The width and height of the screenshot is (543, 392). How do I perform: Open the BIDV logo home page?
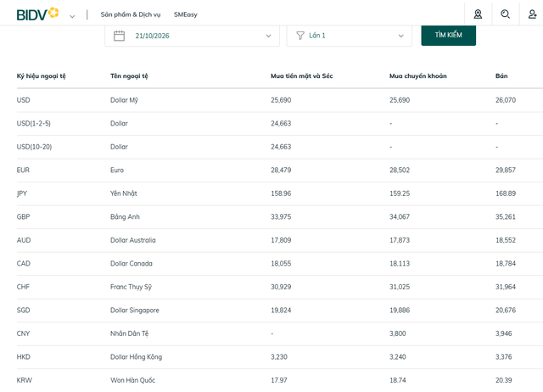coord(37,14)
